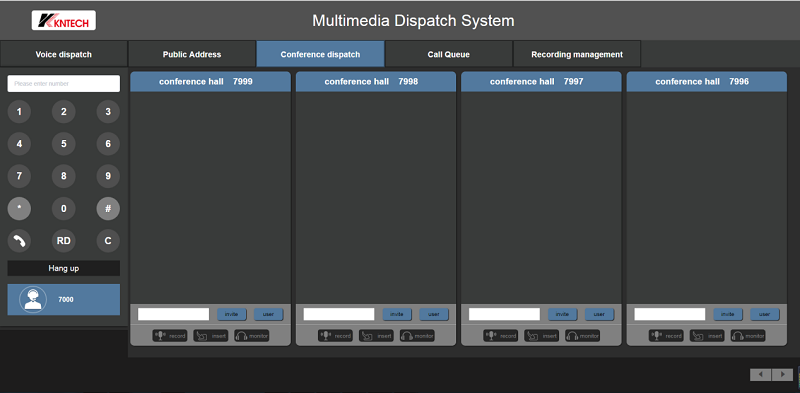Select the conference hall 7999 header
The height and width of the screenshot is (393, 800).
[210, 82]
